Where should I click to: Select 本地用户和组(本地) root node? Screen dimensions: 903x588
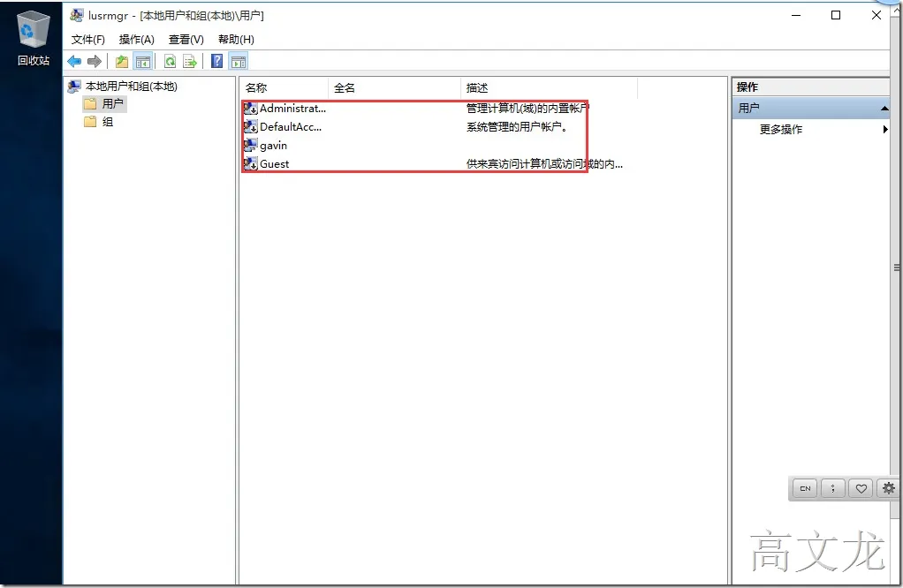pyautogui.click(x=132, y=87)
